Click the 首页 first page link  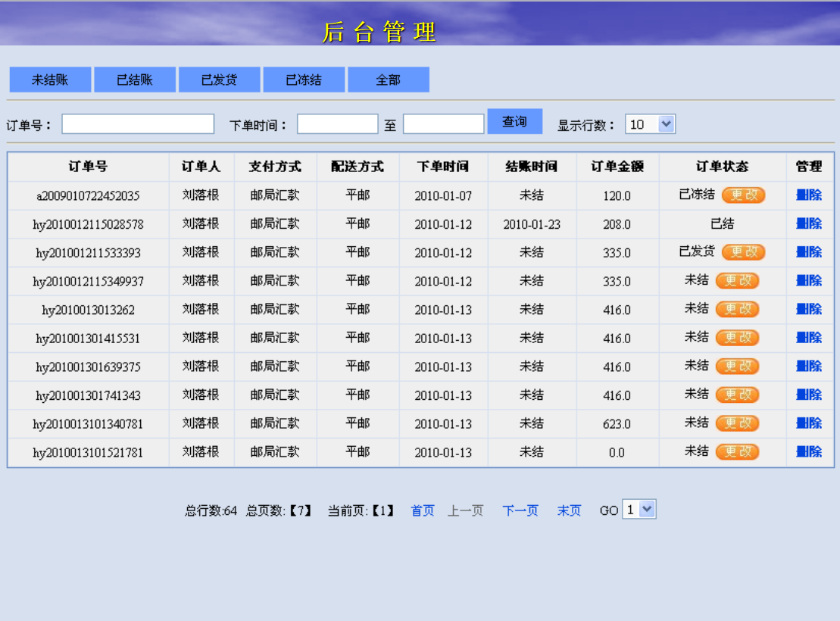click(423, 510)
